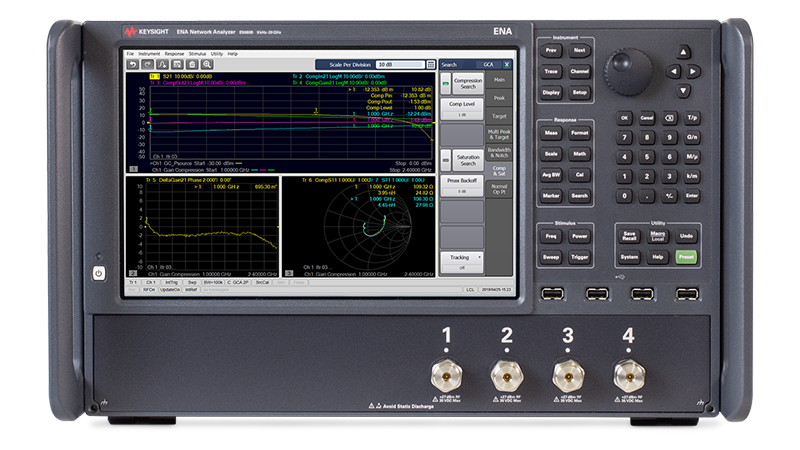The width and height of the screenshot is (800, 450).
Task: Open the numeric keypad icon beside Scale field
Action: tap(431, 65)
